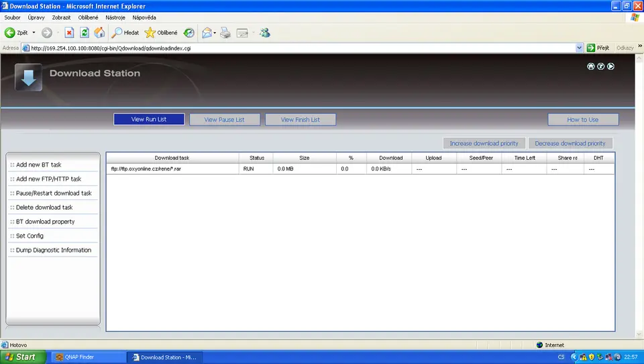The height and width of the screenshot is (364, 644).
Task: Expand the Mail icon dropdown arrow
Action: (215, 32)
